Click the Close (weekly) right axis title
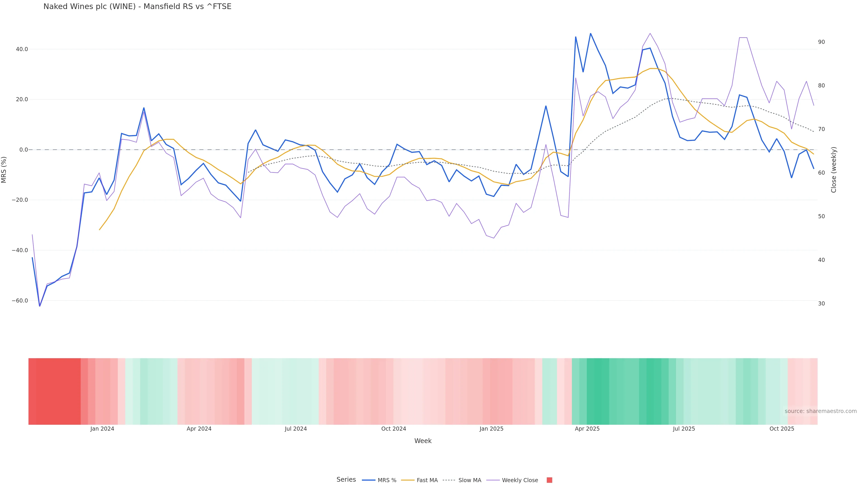This screenshot has width=868, height=488. [834, 170]
